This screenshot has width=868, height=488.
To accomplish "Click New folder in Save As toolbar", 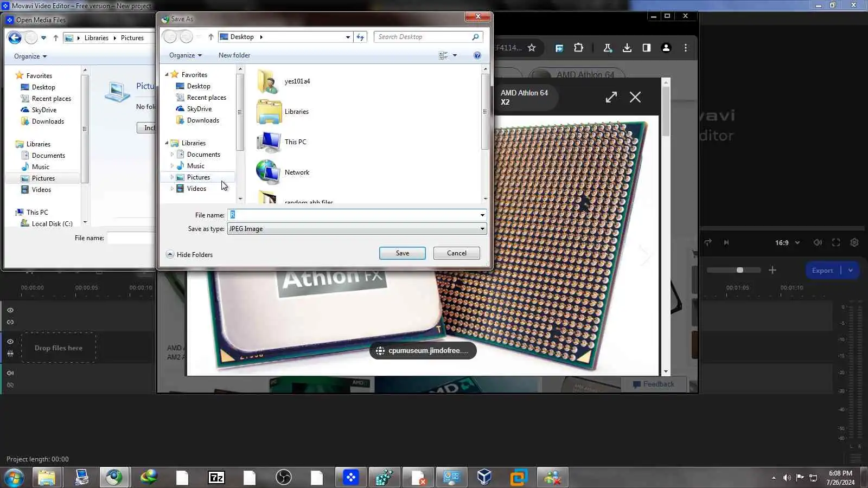I will 234,55.
